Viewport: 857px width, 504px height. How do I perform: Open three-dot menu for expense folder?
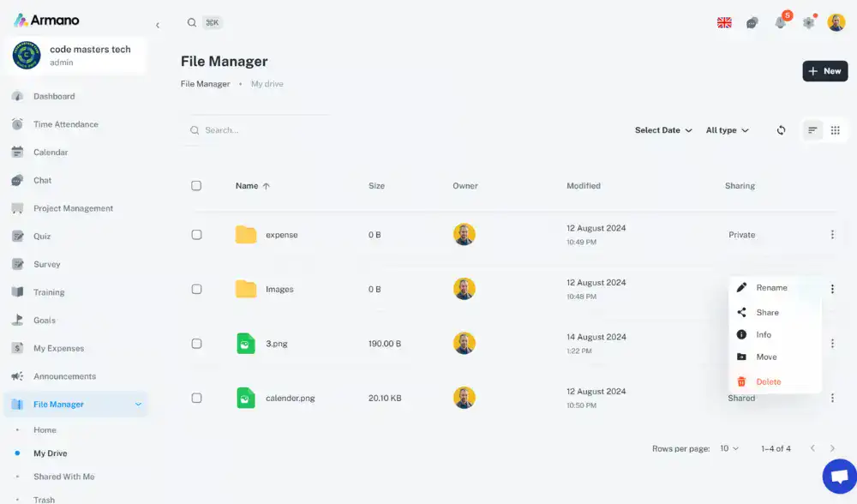coord(832,234)
